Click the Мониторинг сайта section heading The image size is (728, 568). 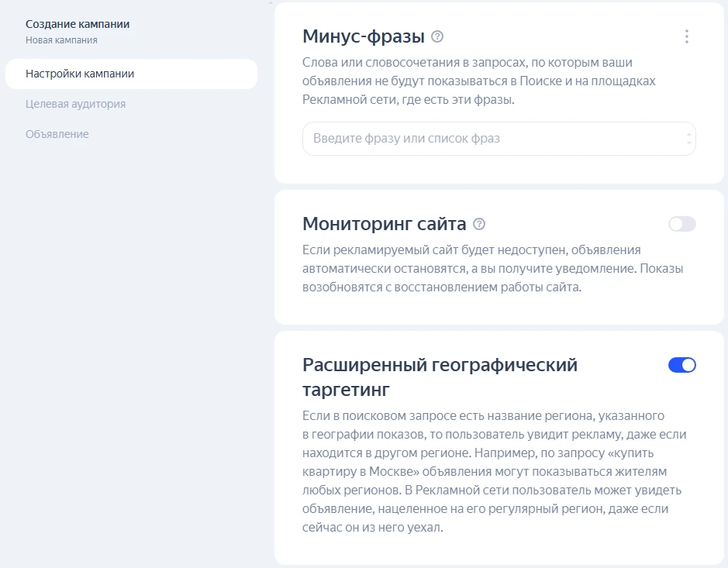384,225
